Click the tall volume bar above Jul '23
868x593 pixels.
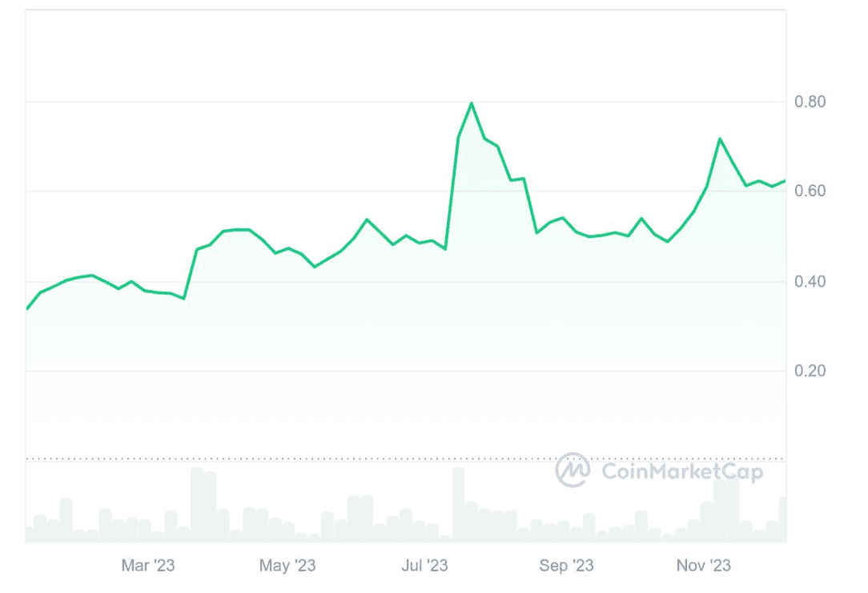459,505
